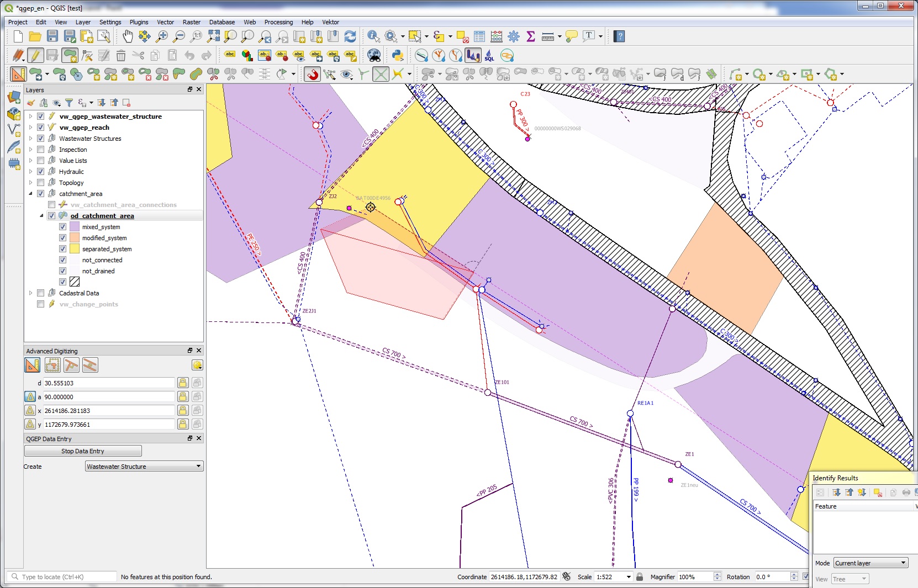Click the New Project blank page icon
Viewport: 918px width, 588px height.
point(18,36)
